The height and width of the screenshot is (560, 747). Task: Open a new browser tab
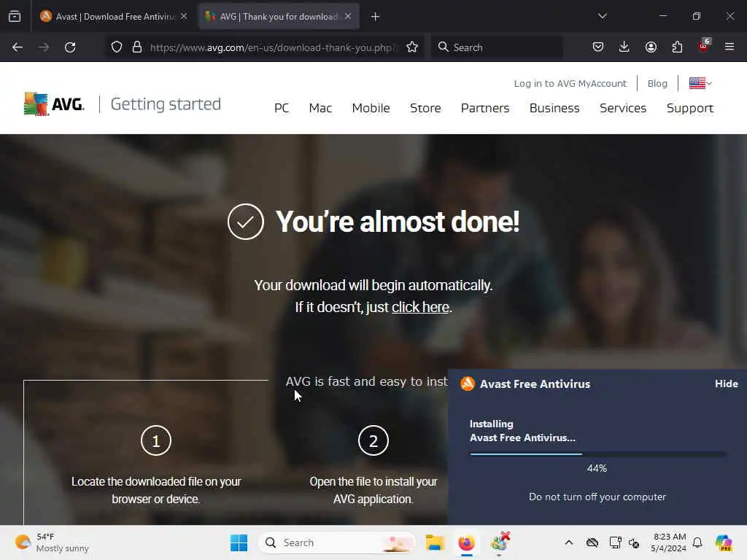point(376,17)
